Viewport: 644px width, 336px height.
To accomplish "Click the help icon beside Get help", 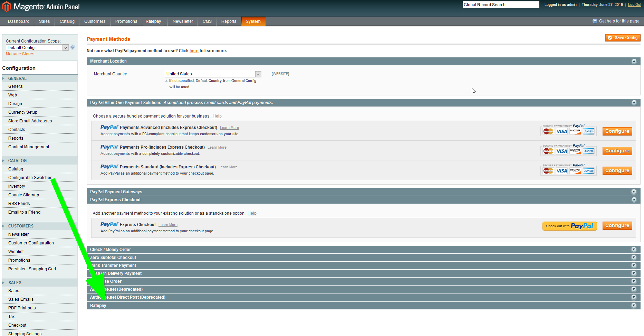I will [595, 21].
